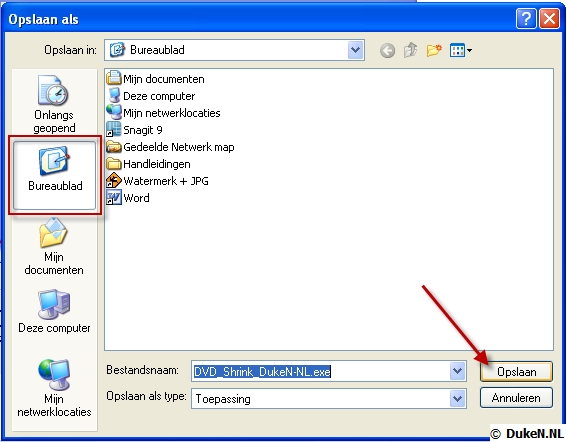Image resolution: width=567 pixels, height=442 pixels.
Task: Select Mijn netwerklocaties icon in file list
Action: point(114,112)
